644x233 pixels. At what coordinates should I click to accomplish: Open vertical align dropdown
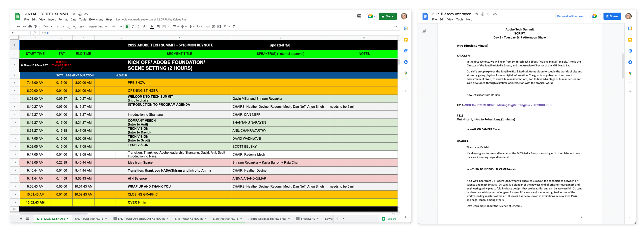click(x=184, y=27)
